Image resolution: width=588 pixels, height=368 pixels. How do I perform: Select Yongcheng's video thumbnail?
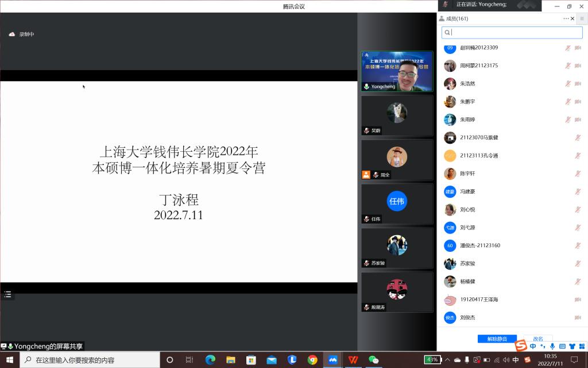[397, 71]
